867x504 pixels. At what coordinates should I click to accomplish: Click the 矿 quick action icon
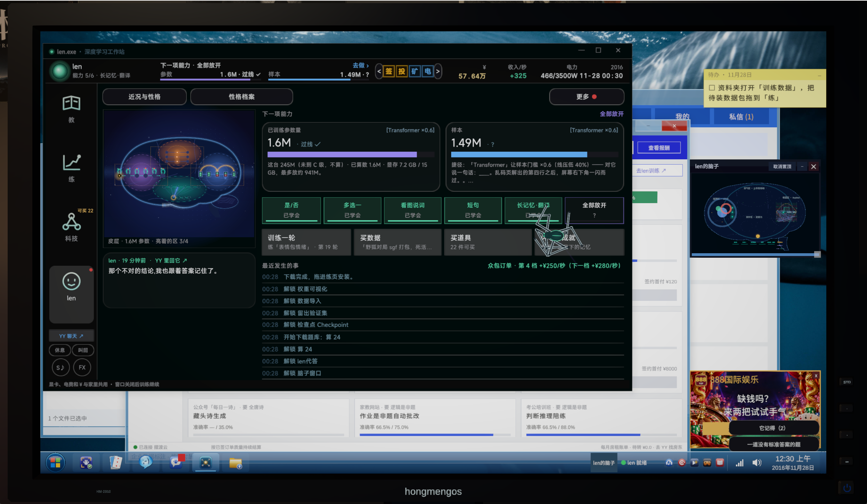pyautogui.click(x=415, y=71)
